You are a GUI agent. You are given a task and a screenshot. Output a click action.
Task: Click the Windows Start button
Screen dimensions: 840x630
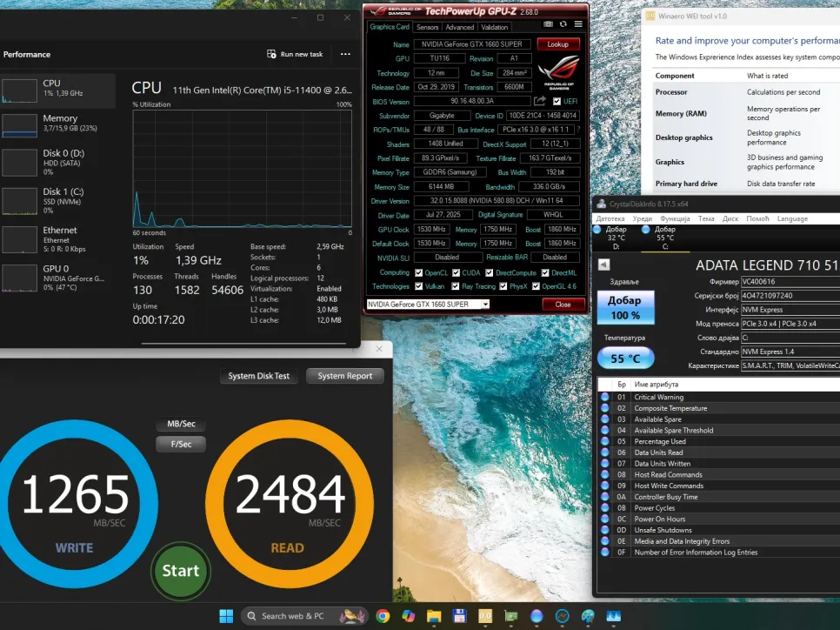[x=226, y=616]
